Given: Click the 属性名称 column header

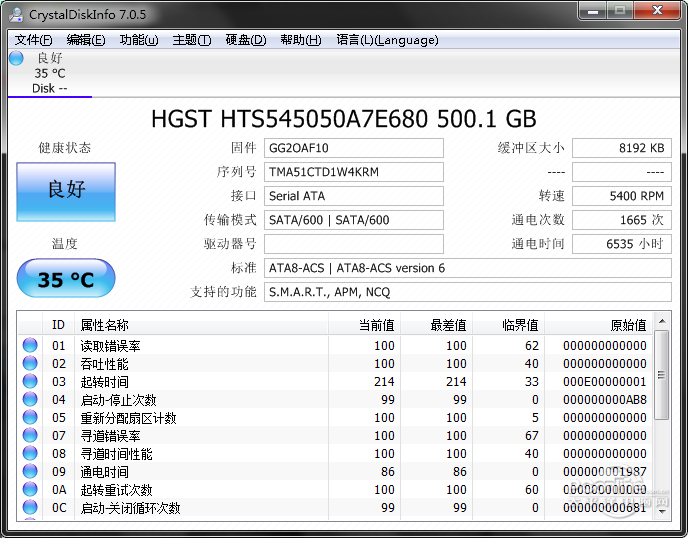Looking at the screenshot, I should pos(105,325).
